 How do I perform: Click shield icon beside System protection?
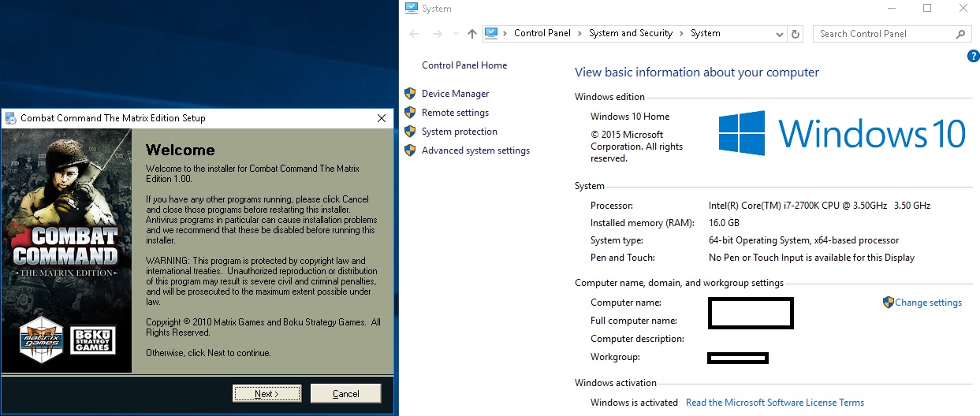tap(410, 132)
